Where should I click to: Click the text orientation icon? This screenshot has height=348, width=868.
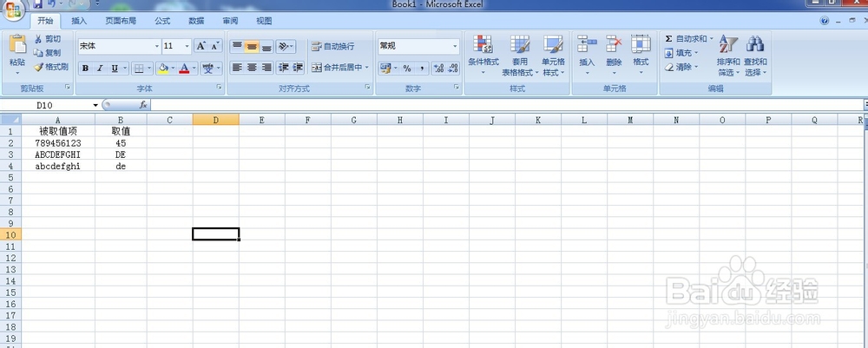(284, 47)
